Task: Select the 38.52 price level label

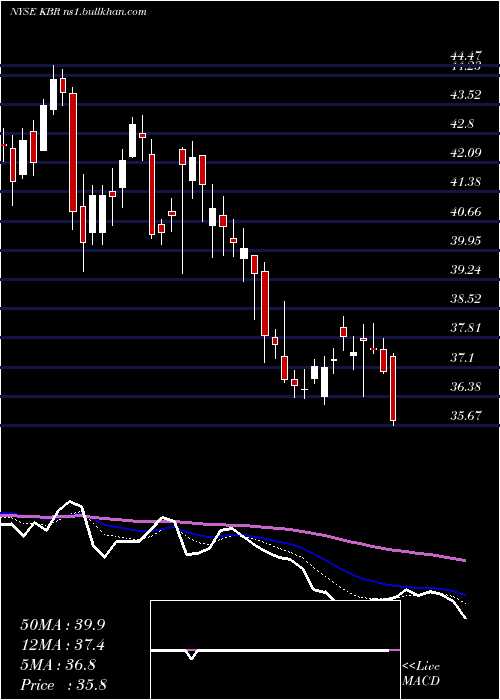Action: [x=466, y=299]
